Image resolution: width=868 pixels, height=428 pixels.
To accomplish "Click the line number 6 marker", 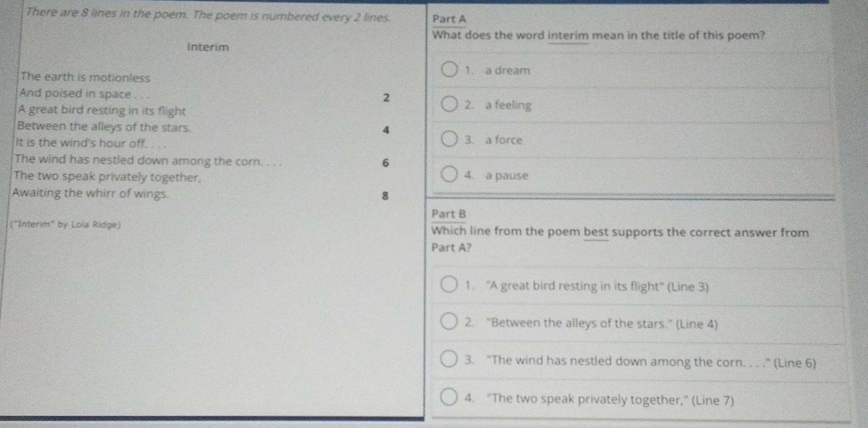I will click(x=385, y=163).
